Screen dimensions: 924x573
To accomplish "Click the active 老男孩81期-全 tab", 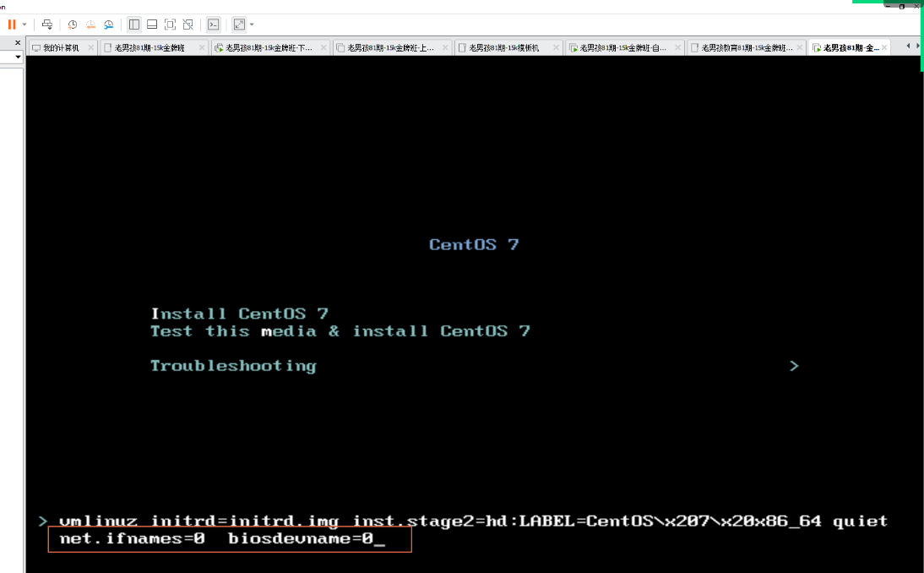I will (851, 47).
